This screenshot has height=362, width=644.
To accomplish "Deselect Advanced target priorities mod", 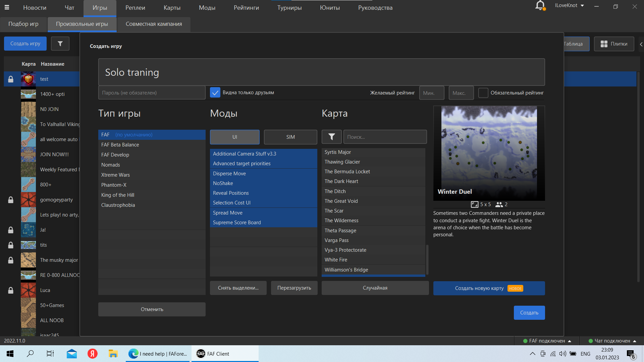I will click(263, 164).
